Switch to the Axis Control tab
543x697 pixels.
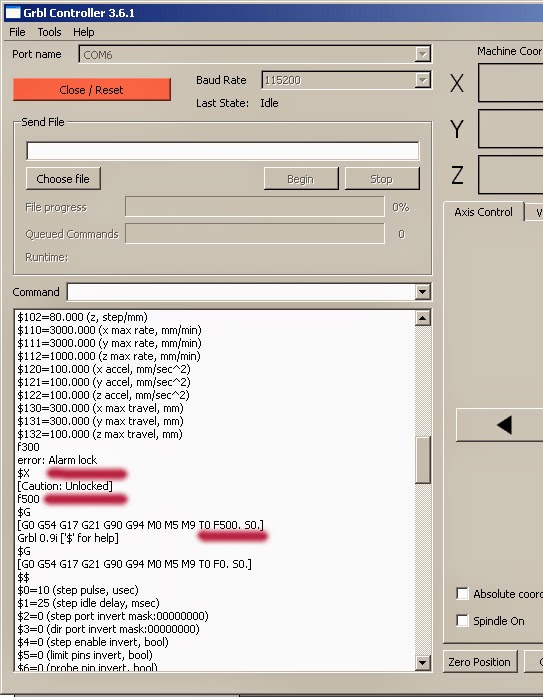point(483,212)
